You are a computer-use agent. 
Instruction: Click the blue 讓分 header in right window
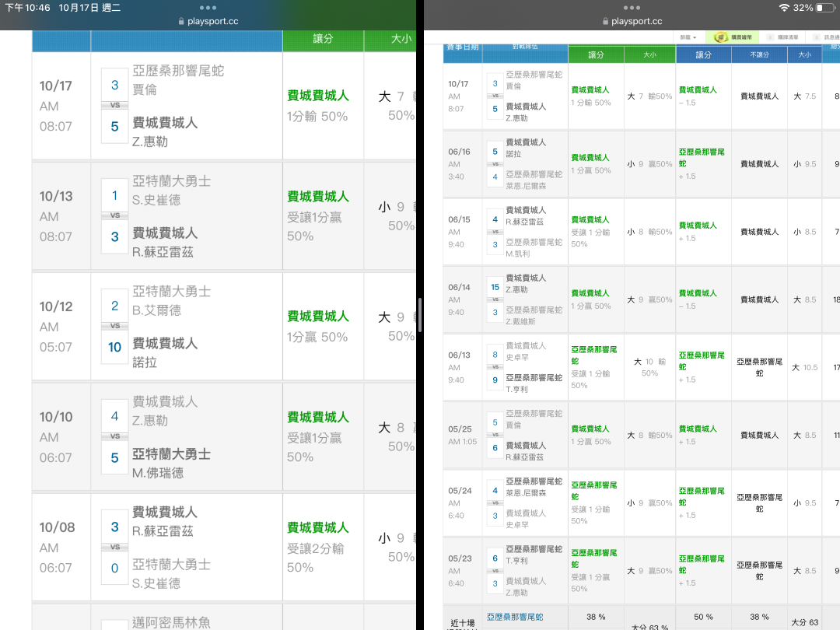703,54
